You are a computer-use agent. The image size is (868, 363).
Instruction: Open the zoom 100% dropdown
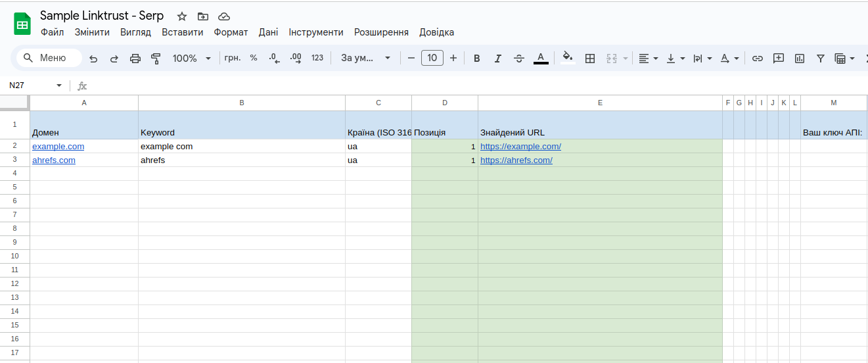click(x=191, y=58)
